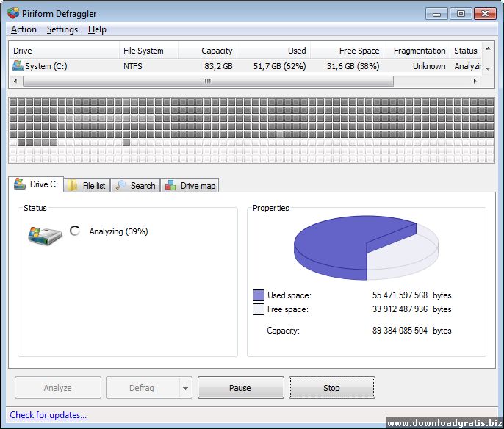Click the Defraggler app icon in title bar
The image size is (504, 429).
13,13
